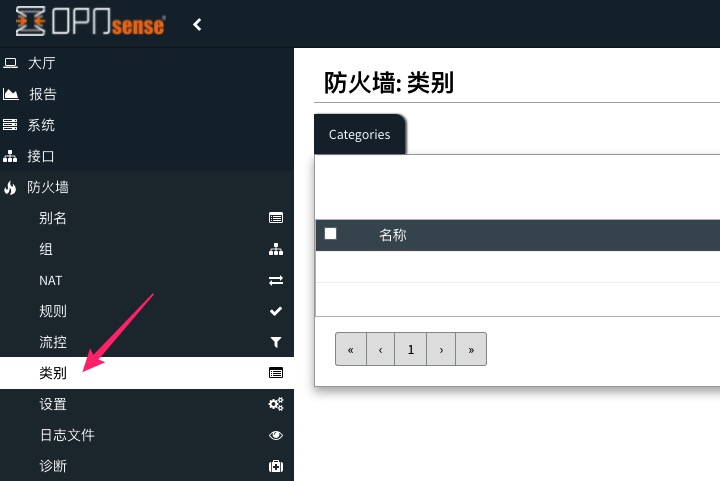Click the NAT exchange arrows icon

(276, 280)
